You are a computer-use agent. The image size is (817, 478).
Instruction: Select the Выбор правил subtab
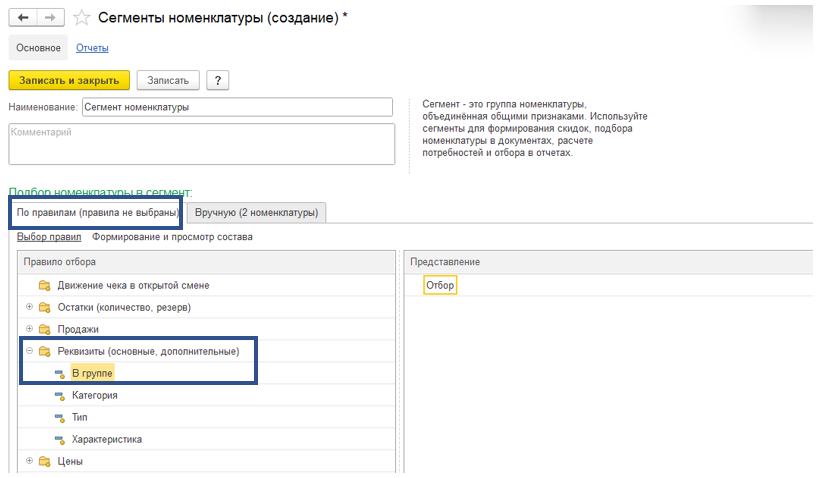pos(49,237)
